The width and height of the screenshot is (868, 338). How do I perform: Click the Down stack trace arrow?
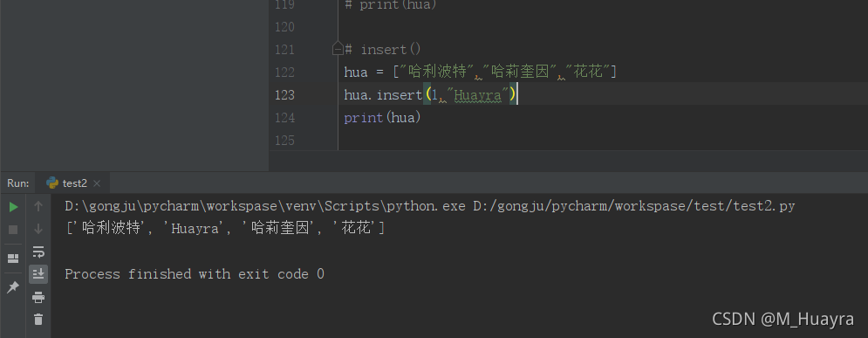38,229
